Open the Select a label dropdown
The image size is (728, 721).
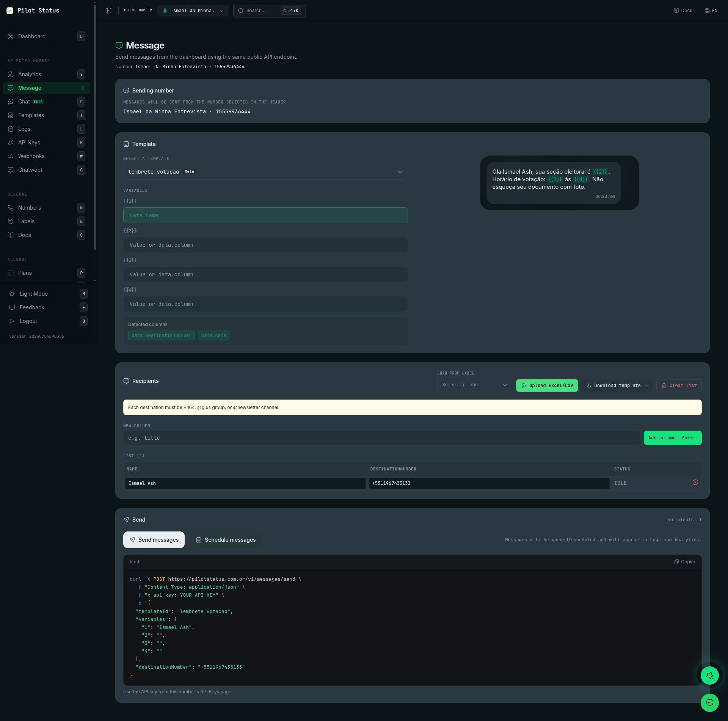click(x=475, y=385)
